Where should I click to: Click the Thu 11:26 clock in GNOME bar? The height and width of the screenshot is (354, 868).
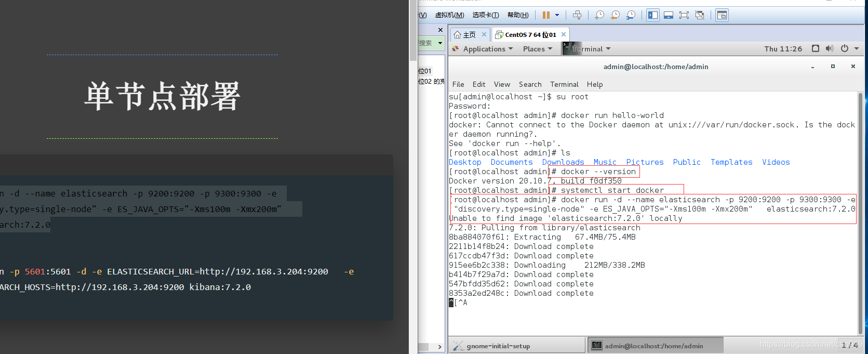pyautogui.click(x=783, y=49)
